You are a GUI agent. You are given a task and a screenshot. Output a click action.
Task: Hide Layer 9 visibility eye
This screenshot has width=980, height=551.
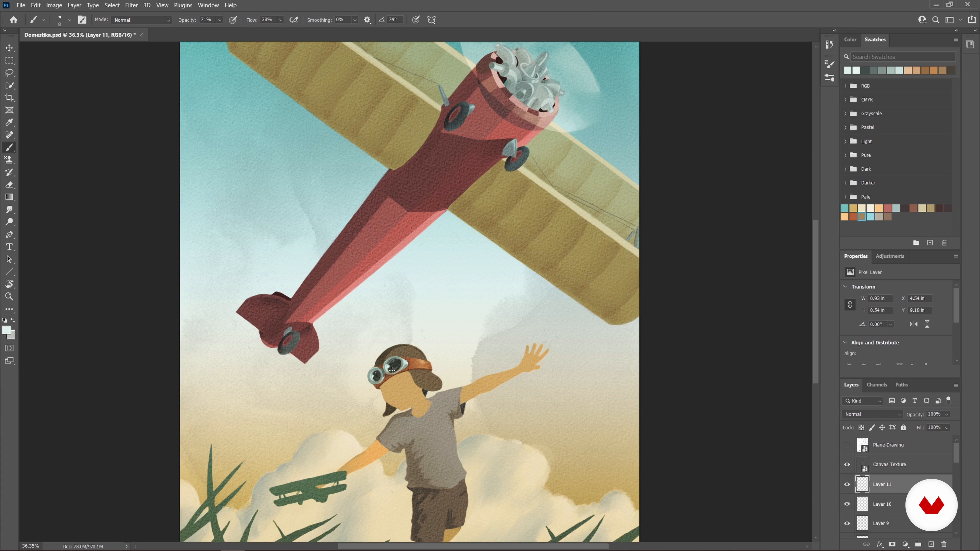click(x=847, y=524)
